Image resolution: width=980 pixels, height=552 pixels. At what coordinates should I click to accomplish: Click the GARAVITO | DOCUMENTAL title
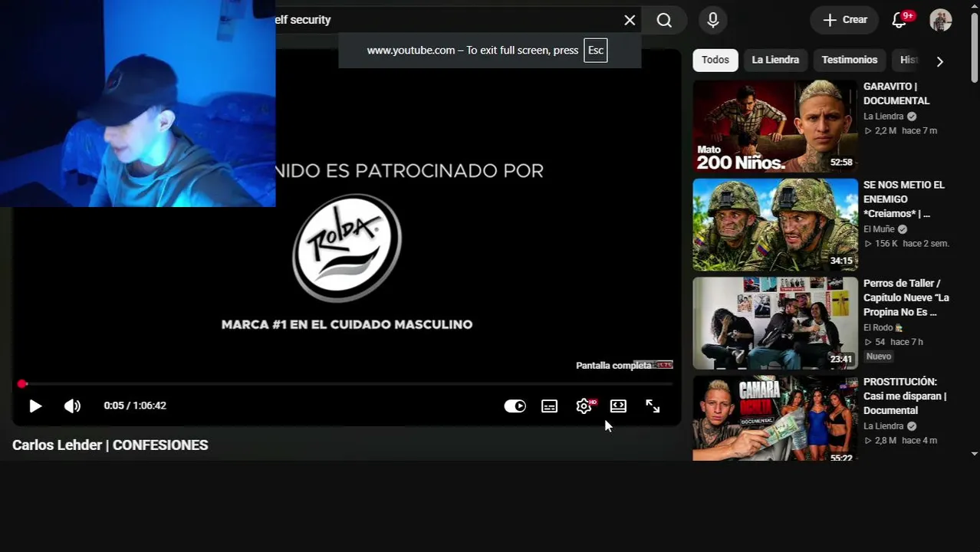(896, 94)
